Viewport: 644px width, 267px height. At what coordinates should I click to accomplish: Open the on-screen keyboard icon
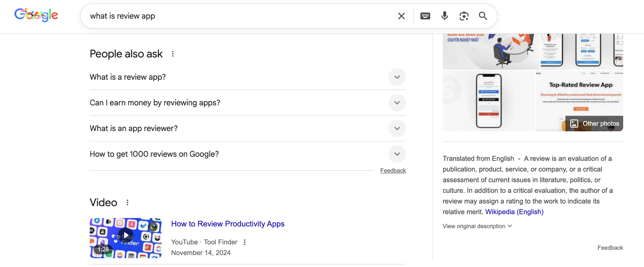425,16
